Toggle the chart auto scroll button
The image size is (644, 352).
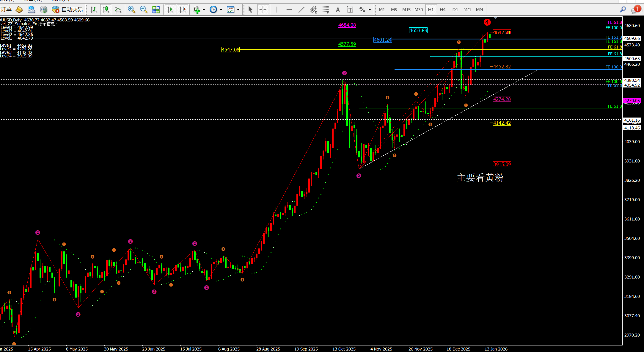pos(170,10)
